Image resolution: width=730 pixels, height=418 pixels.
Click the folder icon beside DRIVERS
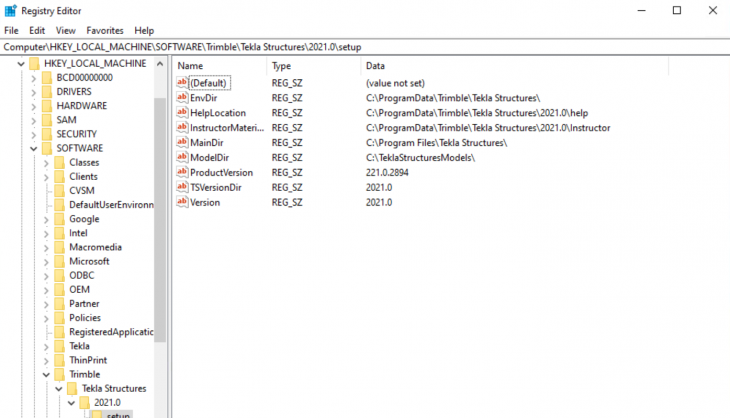point(47,92)
